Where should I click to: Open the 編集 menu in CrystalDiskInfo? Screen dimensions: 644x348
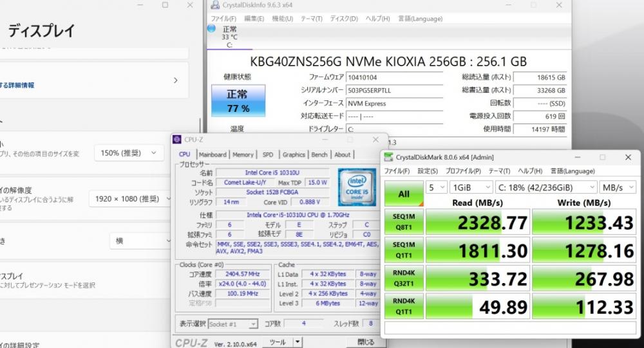pos(254,19)
